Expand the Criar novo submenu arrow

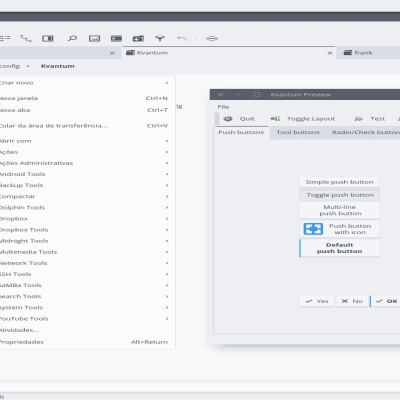point(167,83)
